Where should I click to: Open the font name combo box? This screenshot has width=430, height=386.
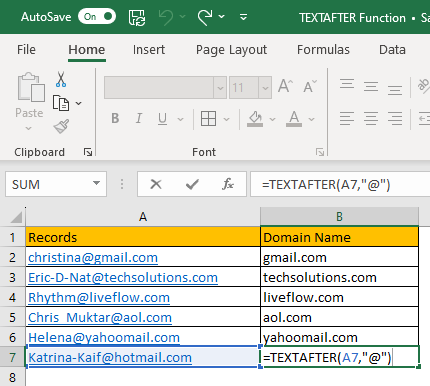(165, 88)
